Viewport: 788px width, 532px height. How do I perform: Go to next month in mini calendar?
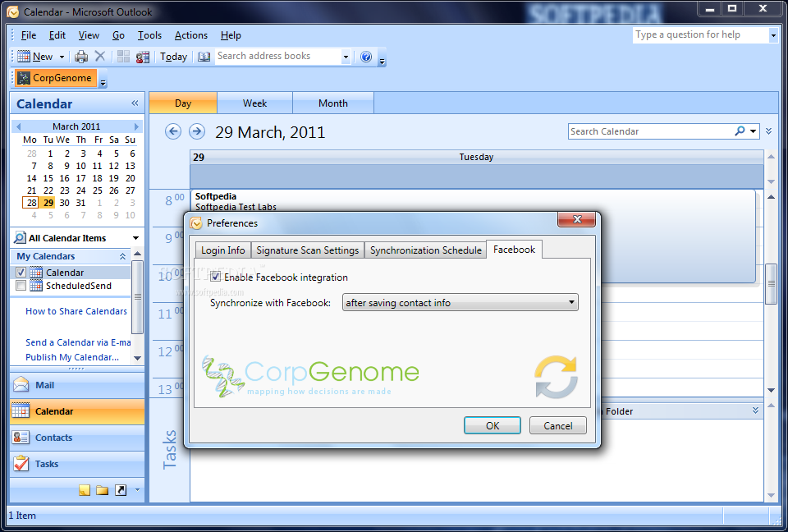(x=136, y=126)
